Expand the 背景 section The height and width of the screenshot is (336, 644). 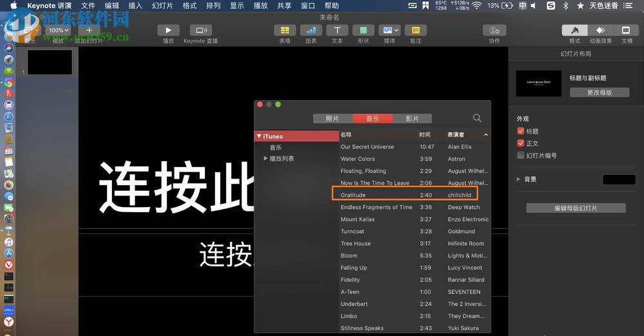518,179
